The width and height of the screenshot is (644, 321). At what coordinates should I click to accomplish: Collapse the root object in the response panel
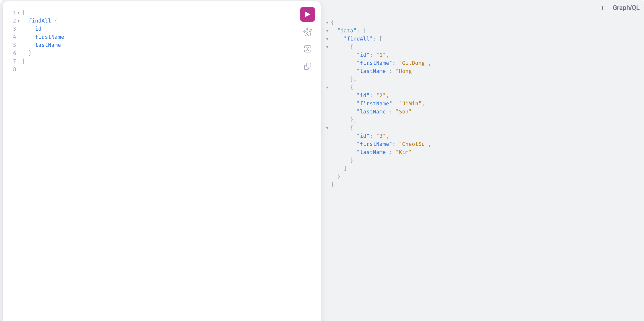(327, 23)
